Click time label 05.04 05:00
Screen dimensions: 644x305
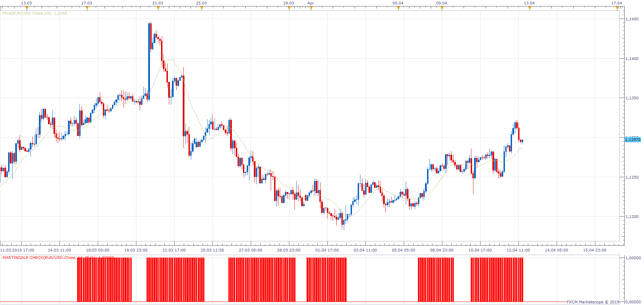click(404, 250)
